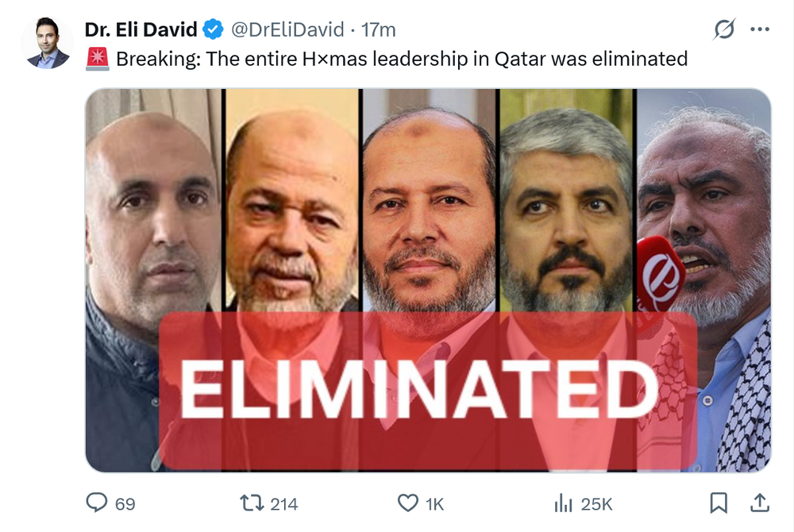Click the reply speech bubble icon
Screen dimensions: 794x532
pos(96,503)
